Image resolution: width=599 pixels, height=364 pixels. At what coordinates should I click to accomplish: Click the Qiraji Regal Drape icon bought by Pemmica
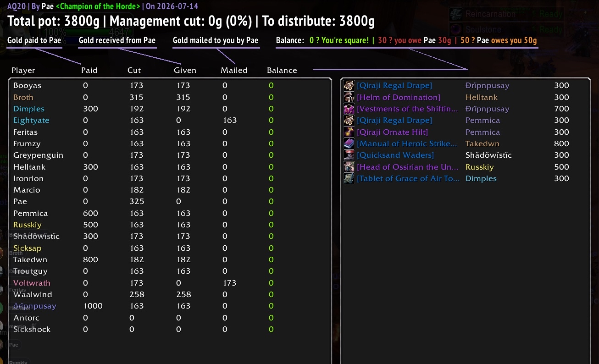pyautogui.click(x=349, y=120)
